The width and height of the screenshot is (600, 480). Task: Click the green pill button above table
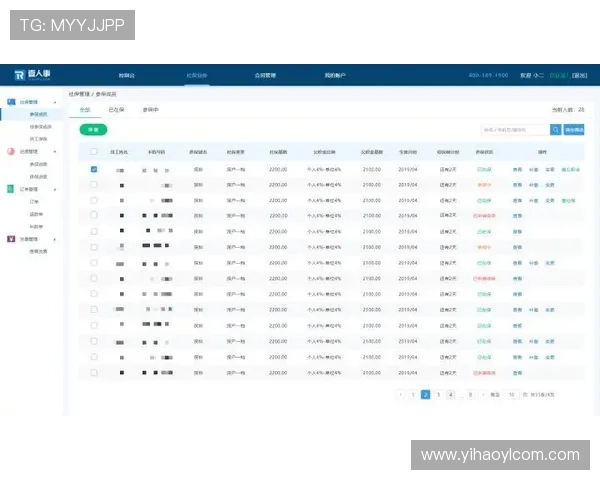tap(93, 130)
